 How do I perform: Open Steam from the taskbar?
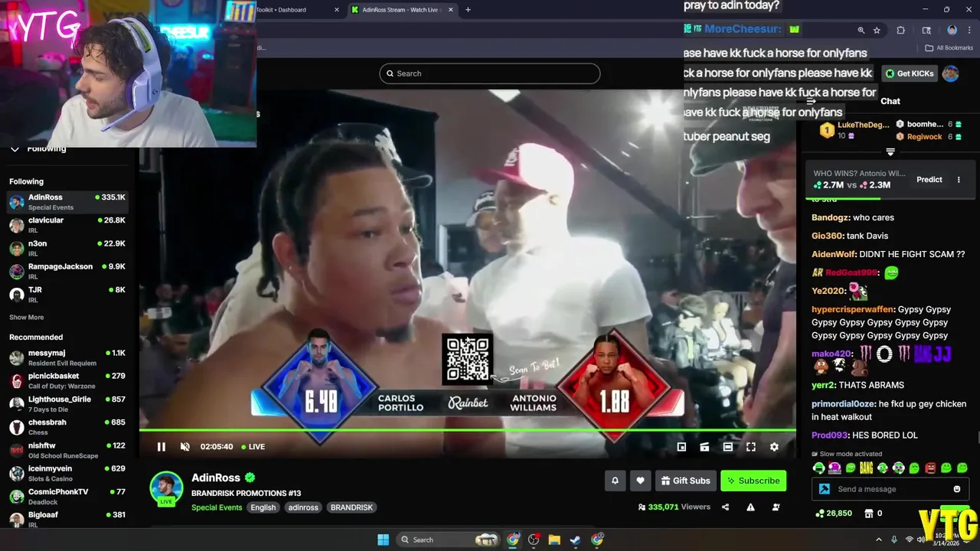click(x=575, y=540)
